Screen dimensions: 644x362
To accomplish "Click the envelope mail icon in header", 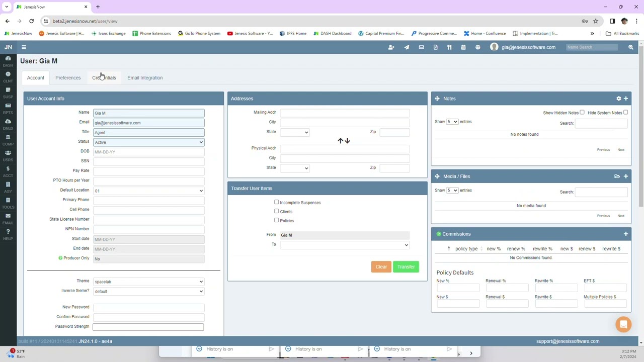I will 421,47.
